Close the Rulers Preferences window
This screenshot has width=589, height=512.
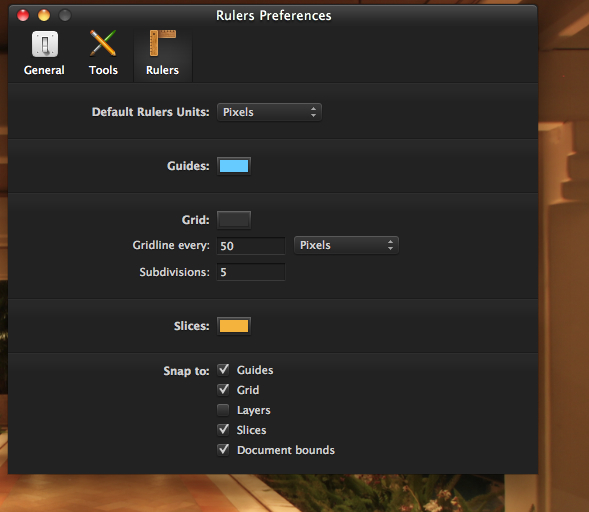(x=23, y=15)
